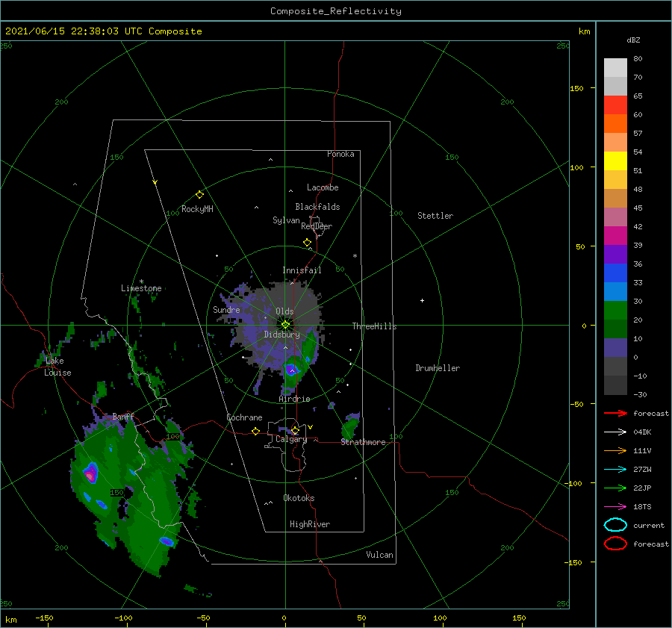
Task: Click the Limestone label
Action: [141, 288]
